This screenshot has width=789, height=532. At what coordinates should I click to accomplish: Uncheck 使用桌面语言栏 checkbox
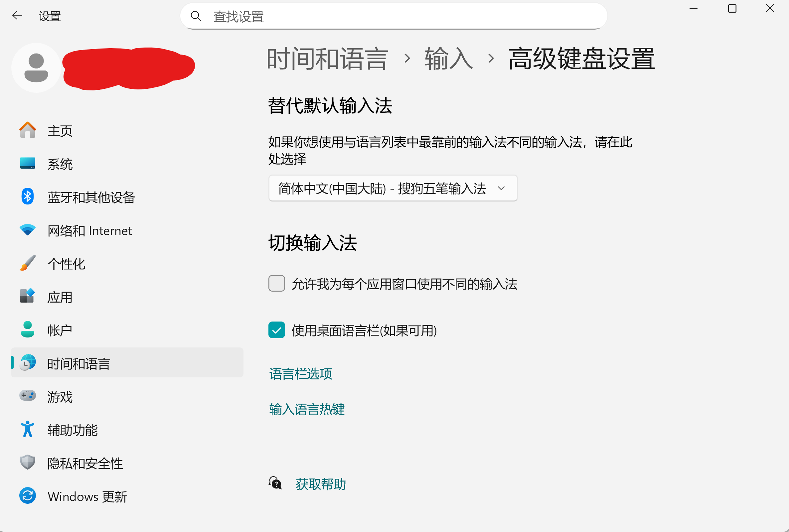pyautogui.click(x=276, y=330)
